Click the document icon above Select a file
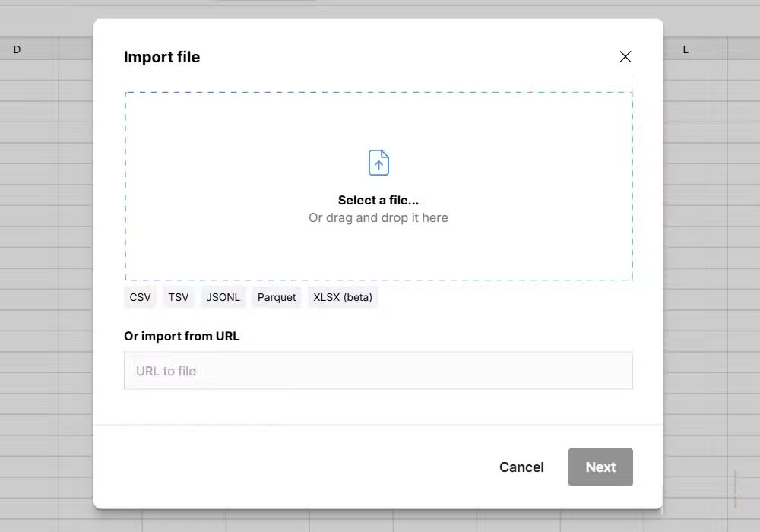 [378, 162]
